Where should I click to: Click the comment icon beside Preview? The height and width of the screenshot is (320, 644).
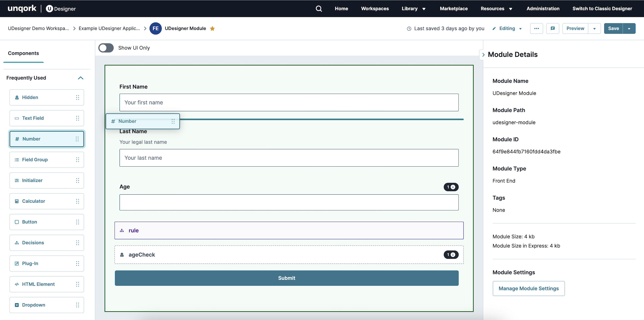click(553, 28)
